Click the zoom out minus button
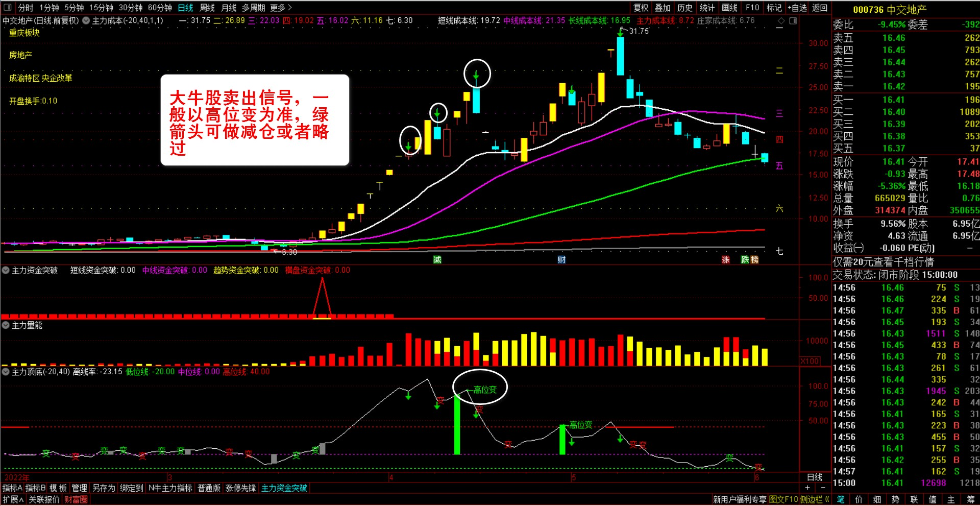The image size is (980, 506). [822, 488]
